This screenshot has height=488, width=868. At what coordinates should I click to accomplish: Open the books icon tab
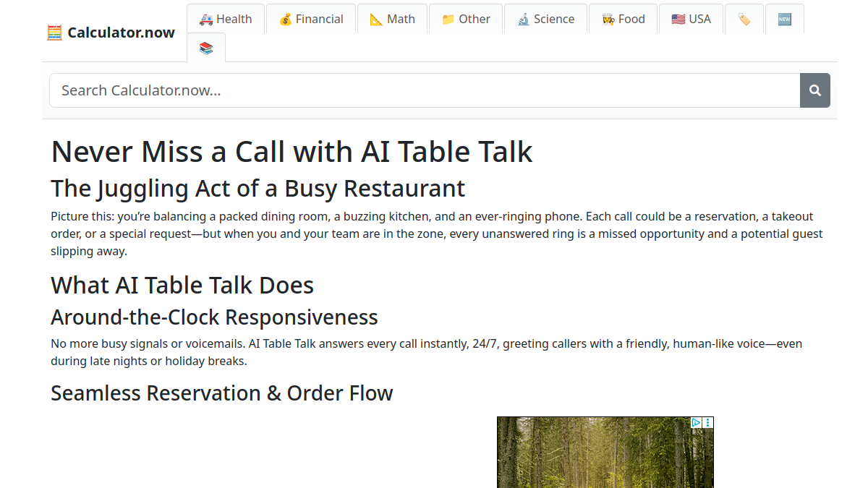coord(206,48)
